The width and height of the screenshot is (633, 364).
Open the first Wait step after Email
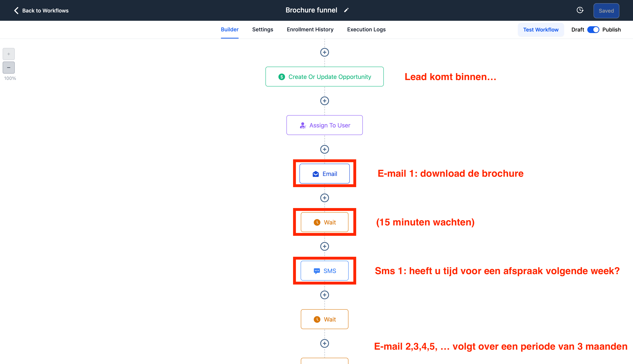[x=324, y=222]
